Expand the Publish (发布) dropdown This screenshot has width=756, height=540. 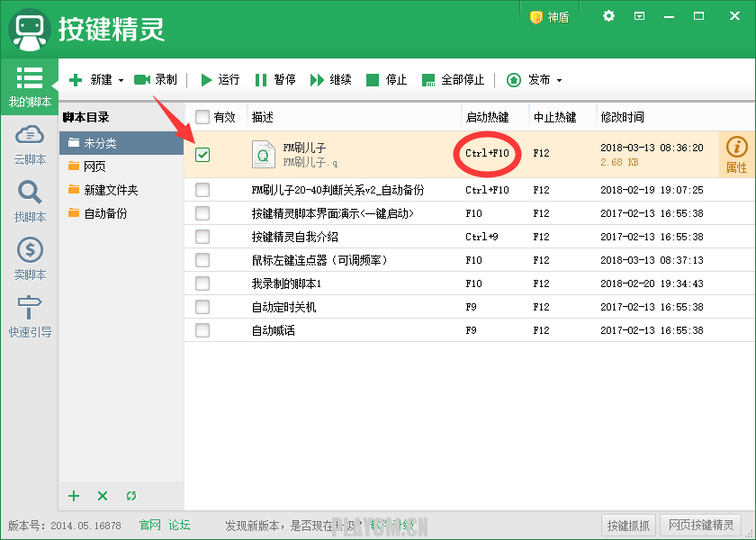point(559,80)
